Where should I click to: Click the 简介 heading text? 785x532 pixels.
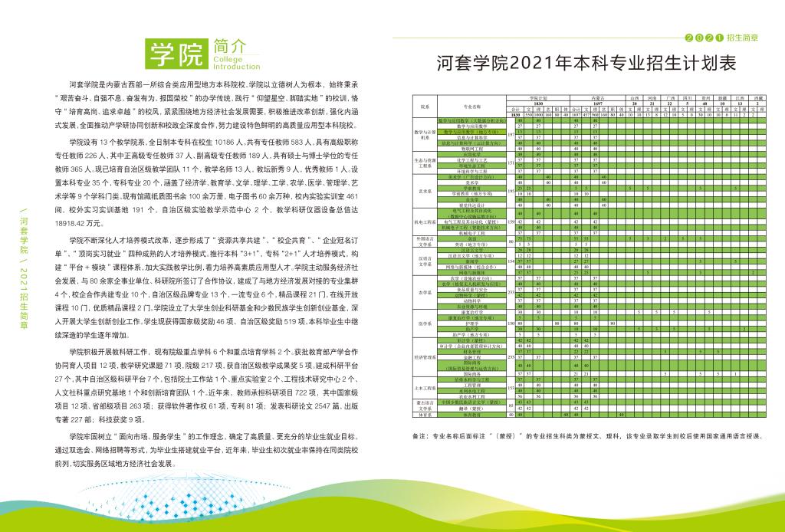point(230,46)
